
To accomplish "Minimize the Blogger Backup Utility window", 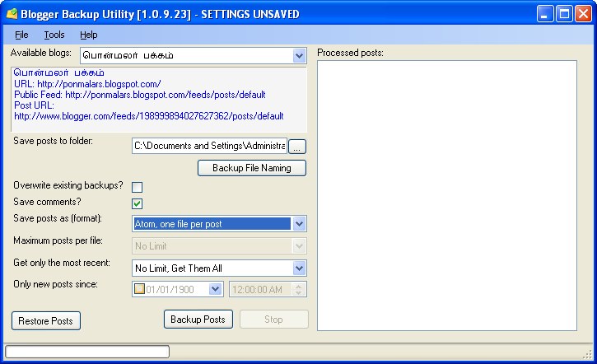I will (545, 14).
